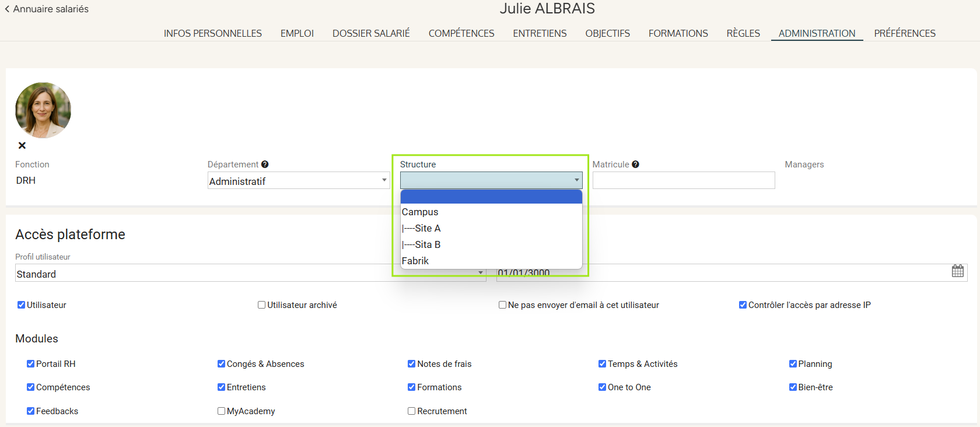Open the Dossier Salarié tab
This screenshot has width=980, height=427.
pyautogui.click(x=371, y=33)
